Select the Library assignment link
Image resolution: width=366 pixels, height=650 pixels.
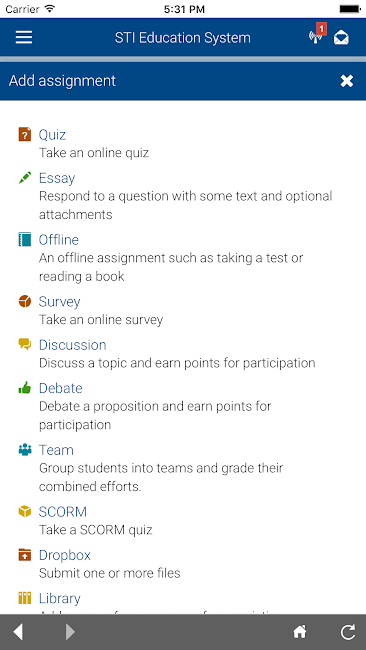pyautogui.click(x=60, y=598)
